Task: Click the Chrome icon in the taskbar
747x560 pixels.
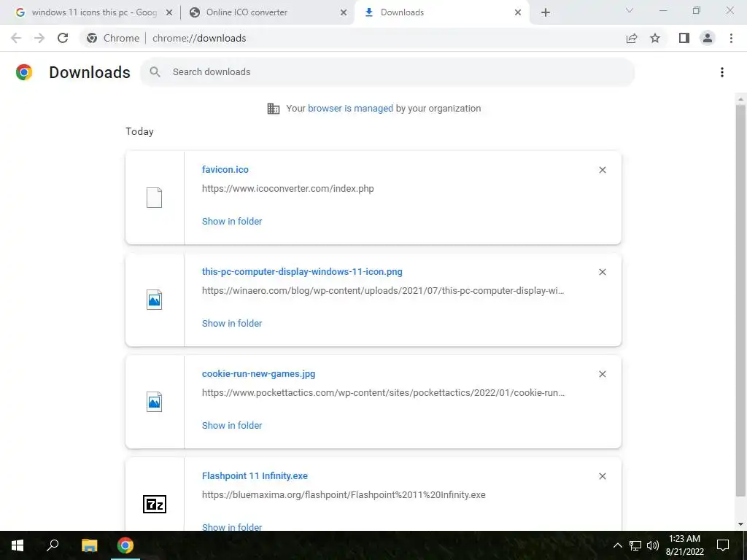Action: [x=125, y=545]
